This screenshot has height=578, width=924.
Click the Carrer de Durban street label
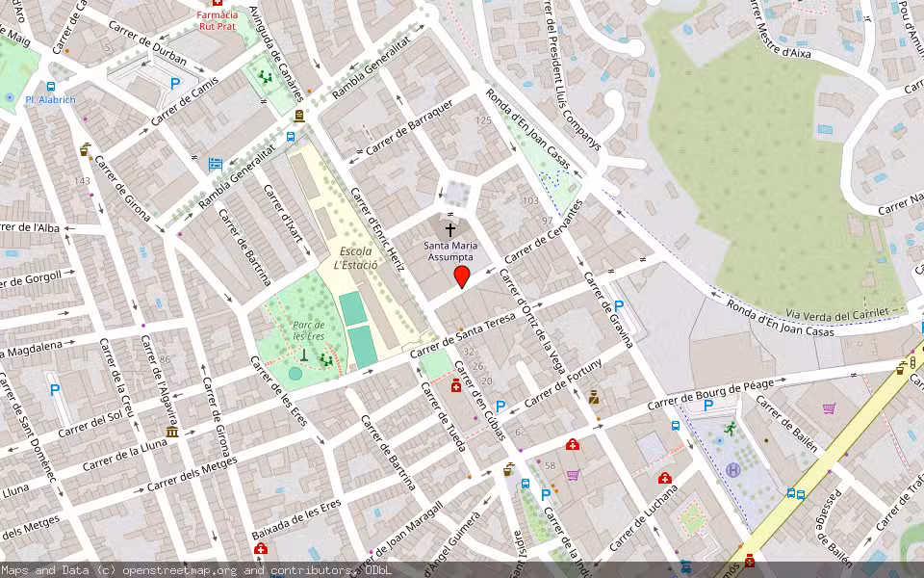coord(147,43)
